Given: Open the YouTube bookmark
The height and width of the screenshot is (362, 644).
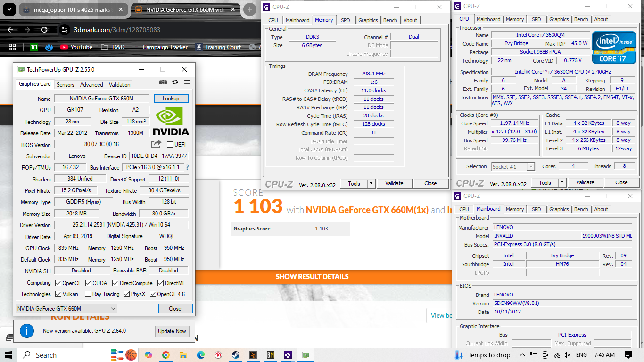Looking at the screenshot, I should tap(76, 47).
